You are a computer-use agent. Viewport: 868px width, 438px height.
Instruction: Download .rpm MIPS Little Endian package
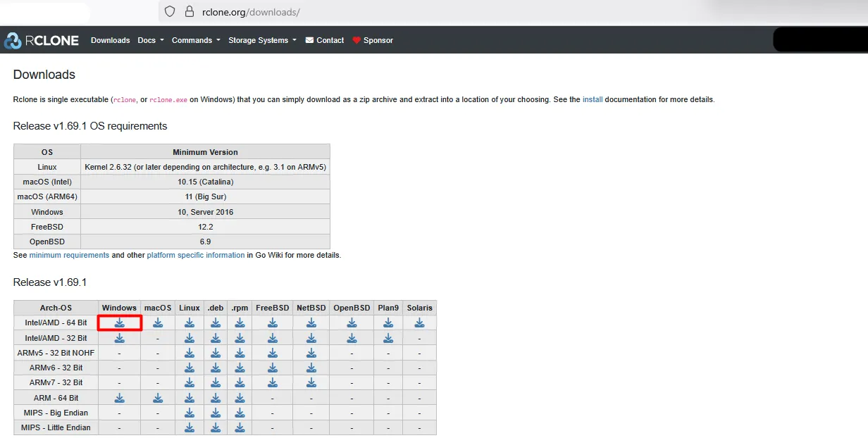(240, 427)
